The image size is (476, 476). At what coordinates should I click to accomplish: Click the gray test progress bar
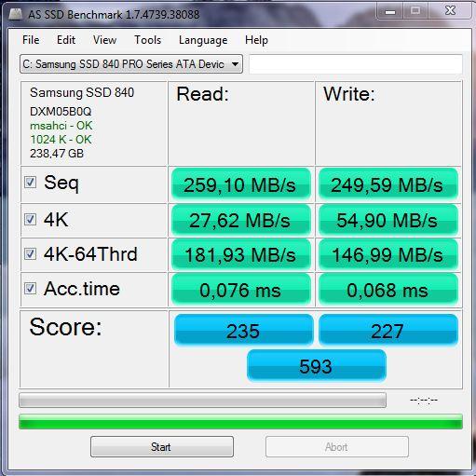[202, 401]
